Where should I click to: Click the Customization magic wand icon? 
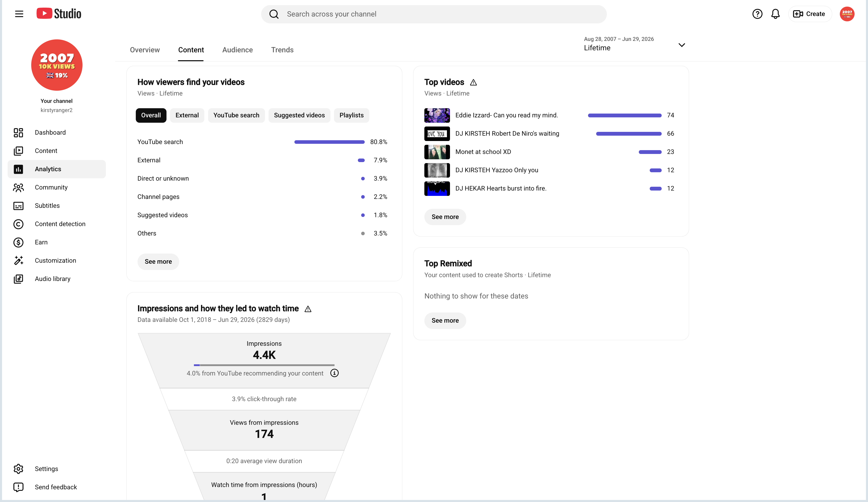point(18,260)
